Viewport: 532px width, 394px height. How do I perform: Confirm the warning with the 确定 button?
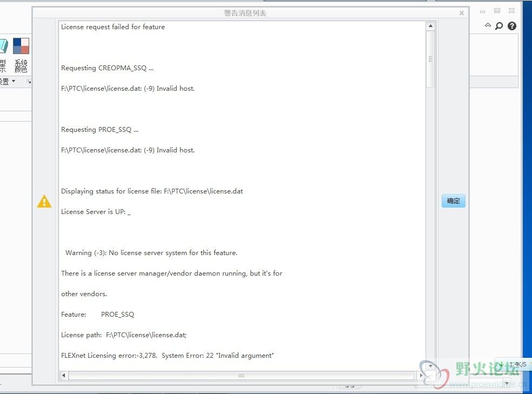coord(453,201)
